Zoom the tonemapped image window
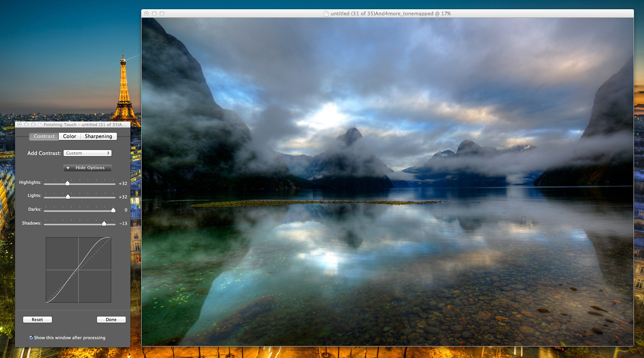 tap(162, 14)
